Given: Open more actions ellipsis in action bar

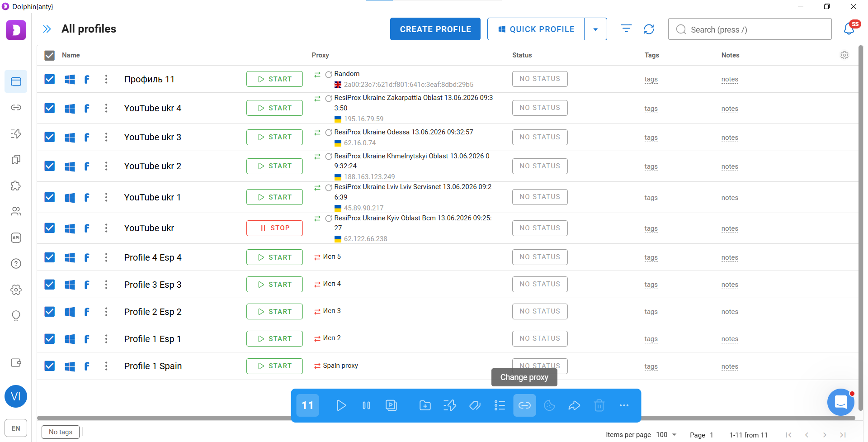Looking at the screenshot, I should point(624,405).
